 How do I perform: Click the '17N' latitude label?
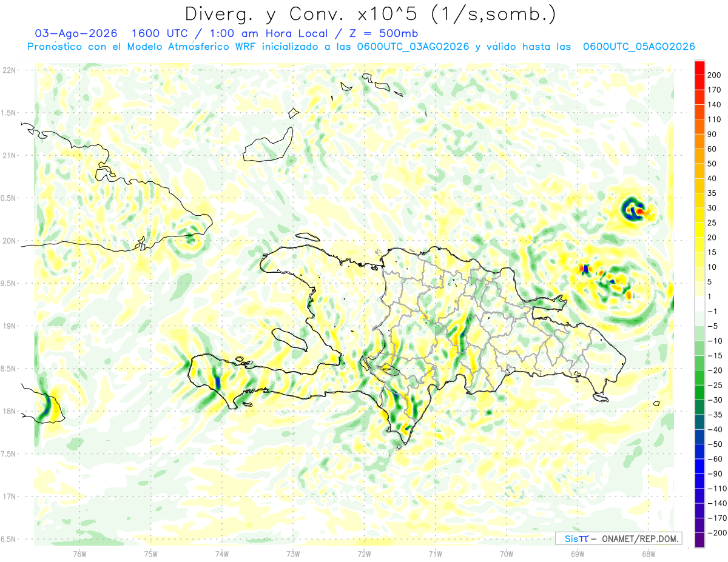(9, 497)
